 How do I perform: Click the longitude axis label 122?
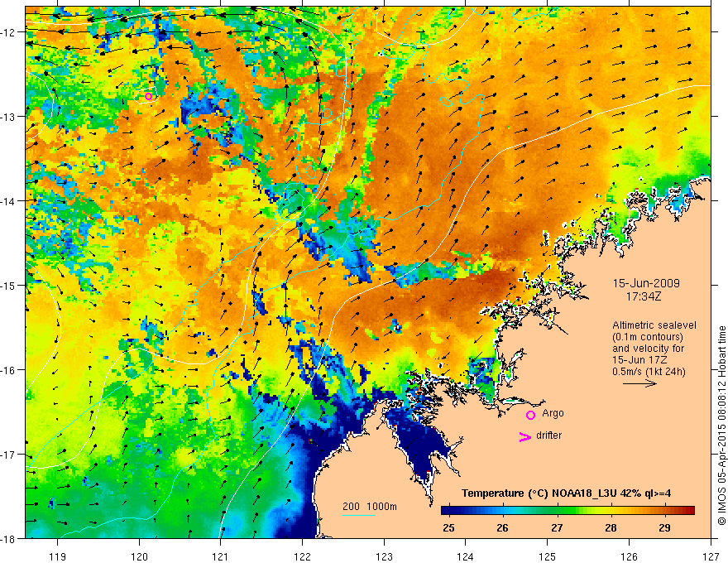(302, 556)
